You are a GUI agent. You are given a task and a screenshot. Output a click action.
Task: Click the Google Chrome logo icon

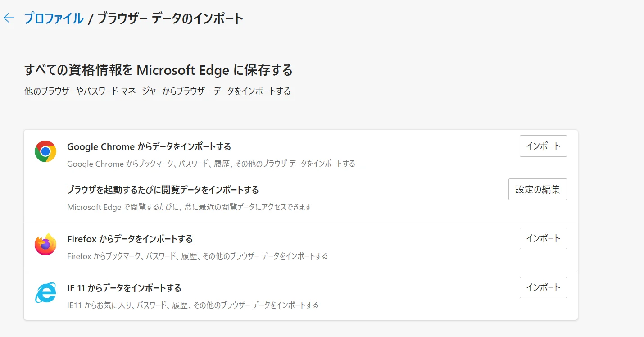(x=45, y=151)
